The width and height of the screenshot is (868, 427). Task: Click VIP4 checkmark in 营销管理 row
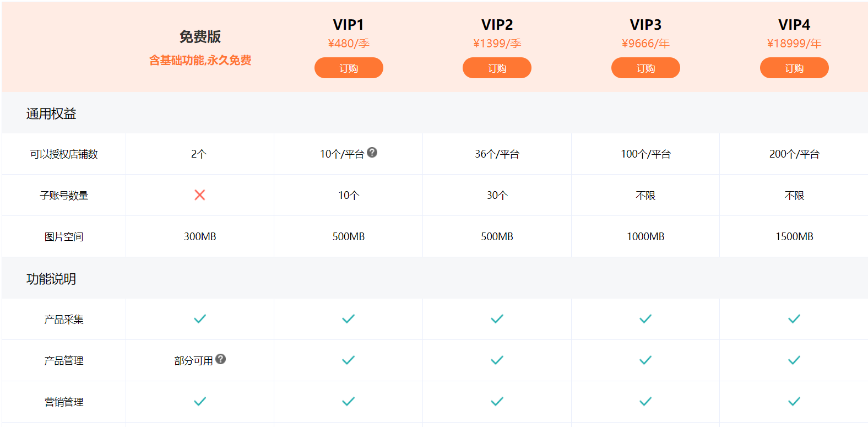click(794, 402)
